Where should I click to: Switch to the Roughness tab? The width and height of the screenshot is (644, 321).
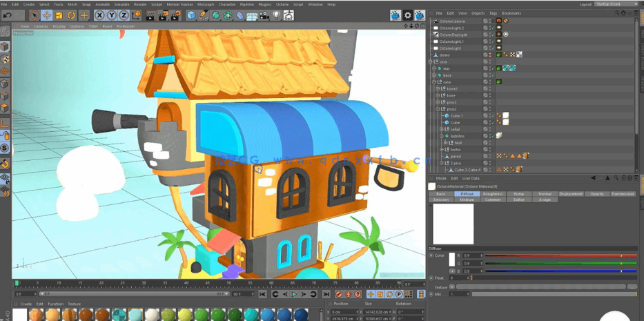tap(493, 194)
